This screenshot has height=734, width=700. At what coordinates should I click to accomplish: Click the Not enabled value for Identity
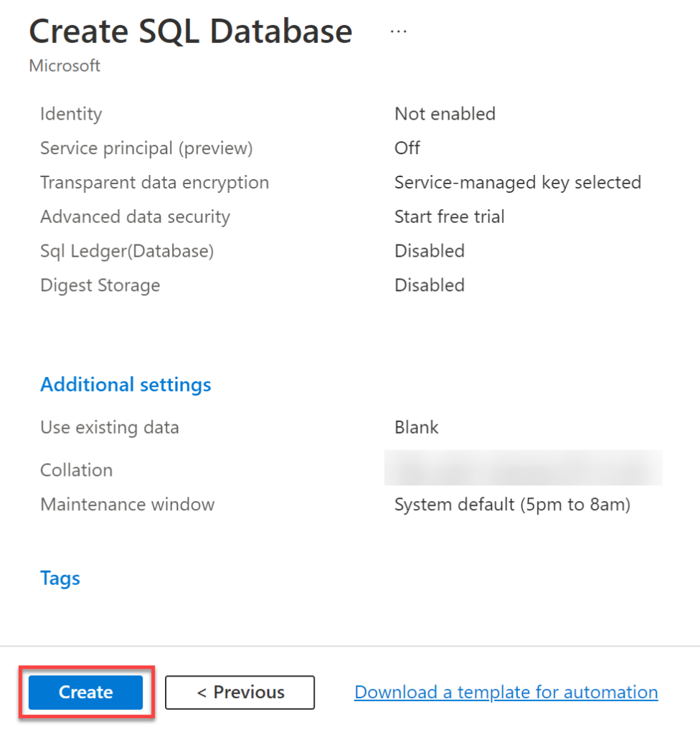click(x=445, y=113)
